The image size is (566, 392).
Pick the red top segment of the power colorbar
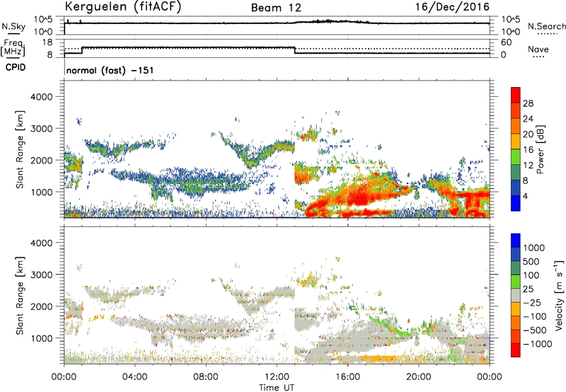[x=516, y=95]
